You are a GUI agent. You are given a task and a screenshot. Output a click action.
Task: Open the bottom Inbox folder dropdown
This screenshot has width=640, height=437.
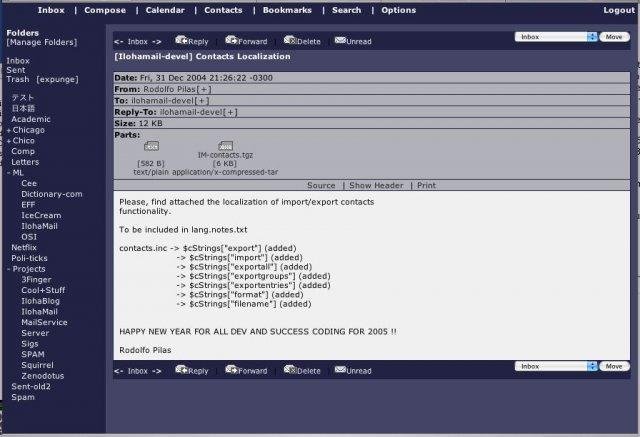click(x=556, y=366)
